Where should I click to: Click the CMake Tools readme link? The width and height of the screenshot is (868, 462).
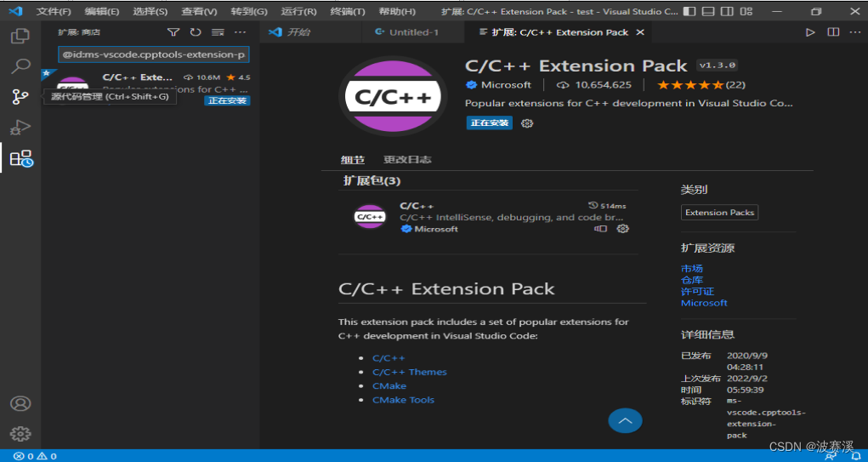click(x=404, y=400)
